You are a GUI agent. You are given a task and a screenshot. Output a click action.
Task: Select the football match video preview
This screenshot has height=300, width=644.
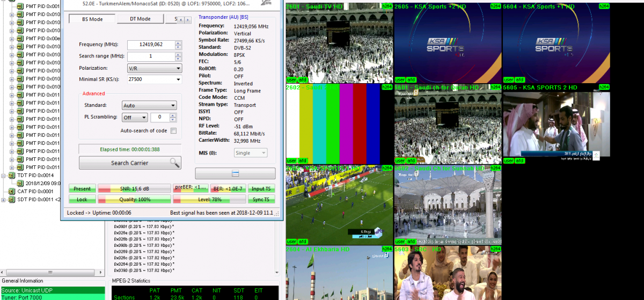[339, 205]
